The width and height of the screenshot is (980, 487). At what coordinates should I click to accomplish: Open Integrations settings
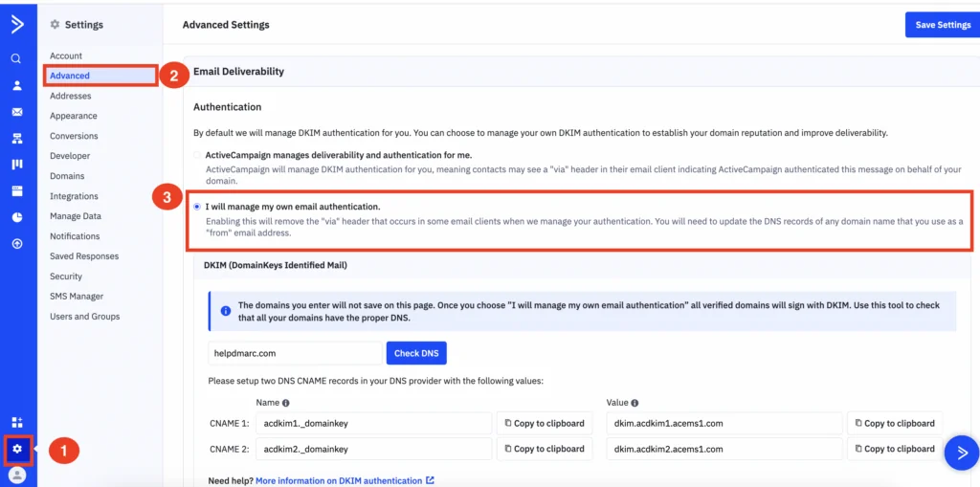(74, 196)
